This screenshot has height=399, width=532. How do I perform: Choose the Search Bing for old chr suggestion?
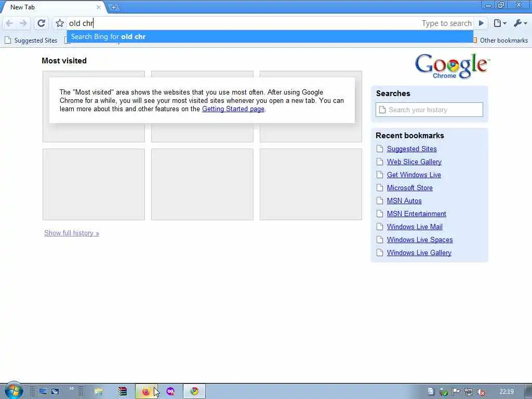pos(270,37)
